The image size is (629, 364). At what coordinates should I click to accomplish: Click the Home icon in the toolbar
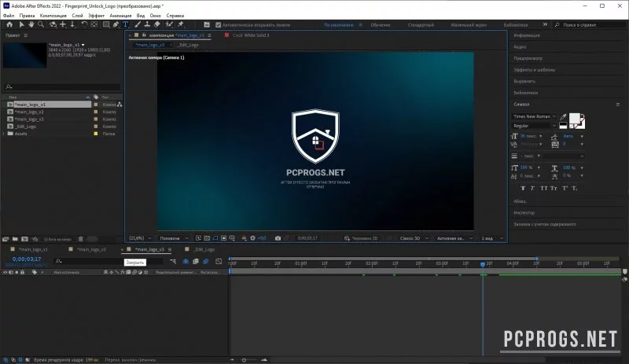[9, 24]
